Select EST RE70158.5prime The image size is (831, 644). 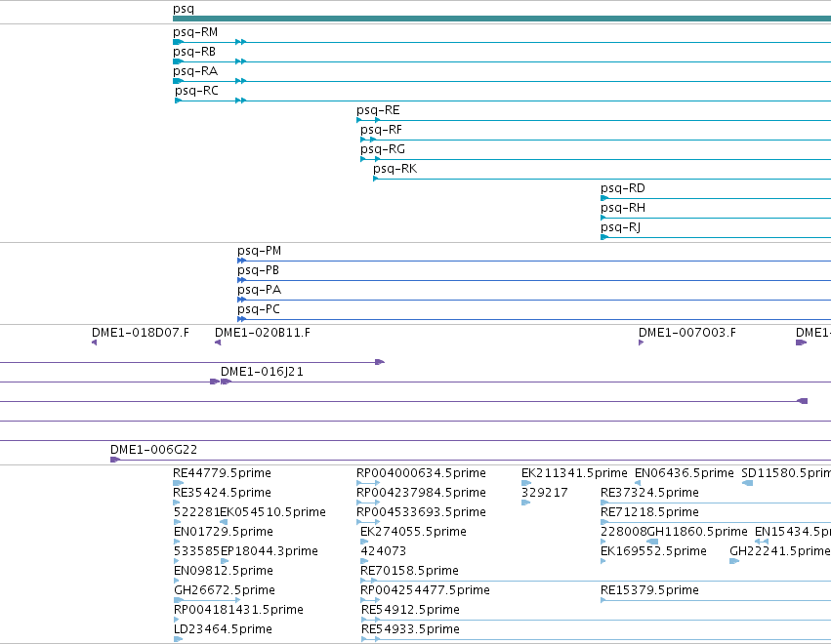tap(409, 571)
